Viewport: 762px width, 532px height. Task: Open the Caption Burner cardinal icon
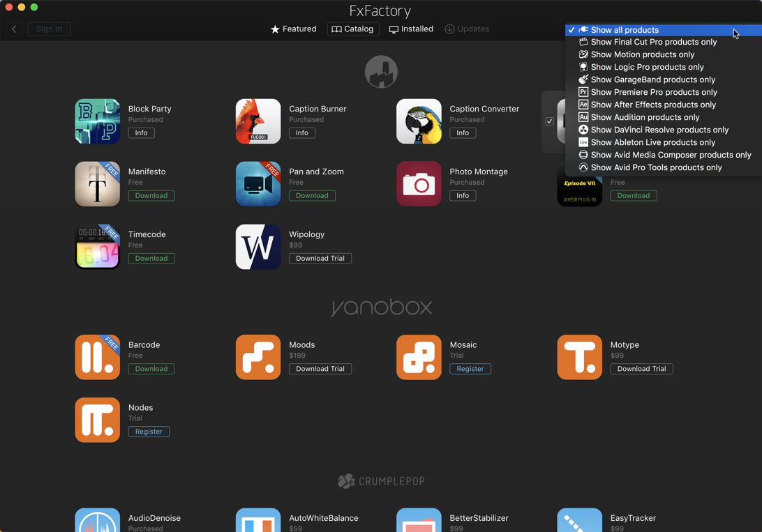(258, 121)
